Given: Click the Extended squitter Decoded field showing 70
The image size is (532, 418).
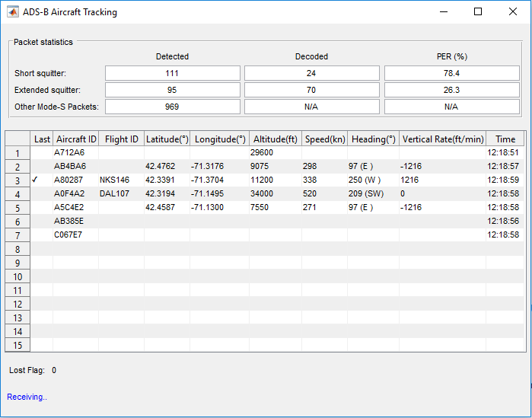Looking at the screenshot, I should (312, 90).
